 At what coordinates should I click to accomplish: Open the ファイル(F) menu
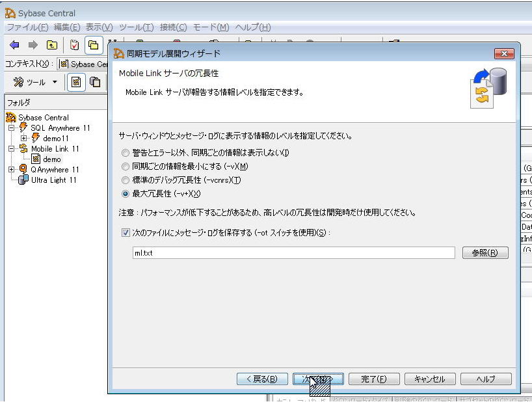pyautogui.click(x=27, y=27)
